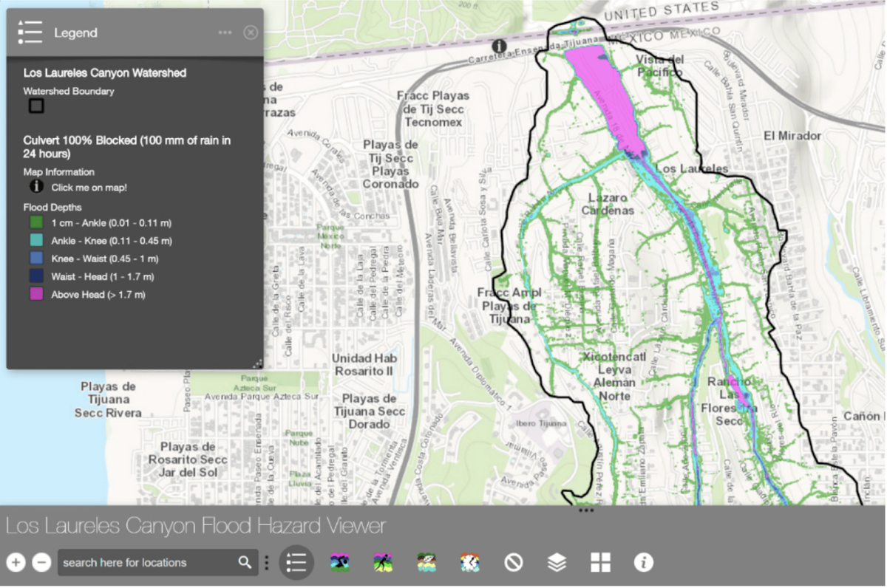Click the 'Lazaro Cardenas' map label

608,204
